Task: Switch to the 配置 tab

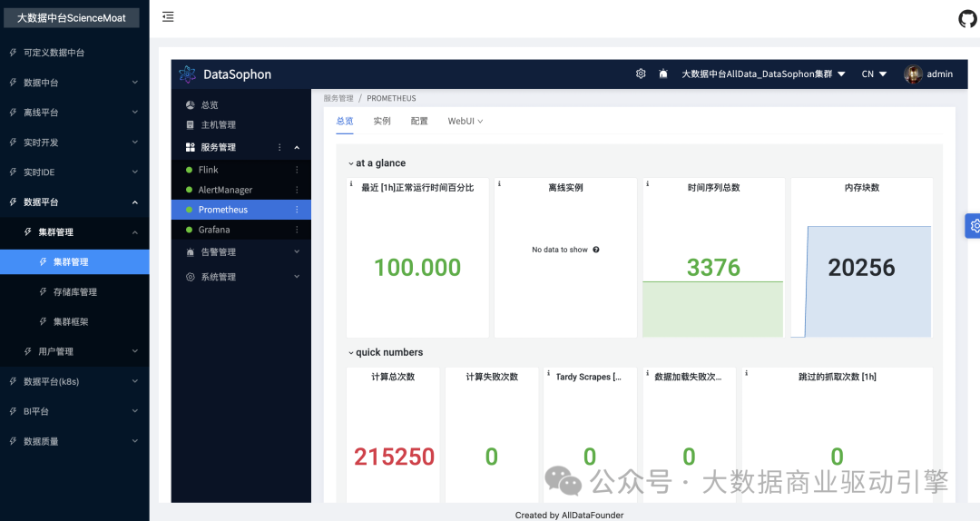Action: (419, 121)
